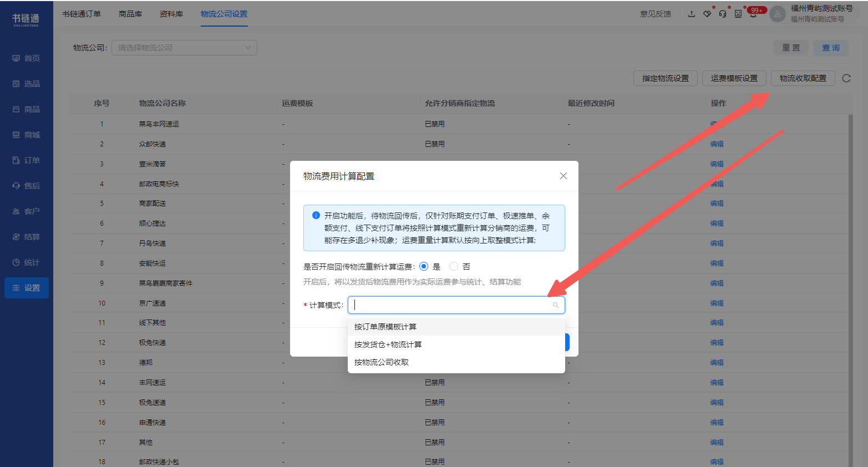Click the 菜鸟裹裹商家寄件 company name

click(x=166, y=283)
